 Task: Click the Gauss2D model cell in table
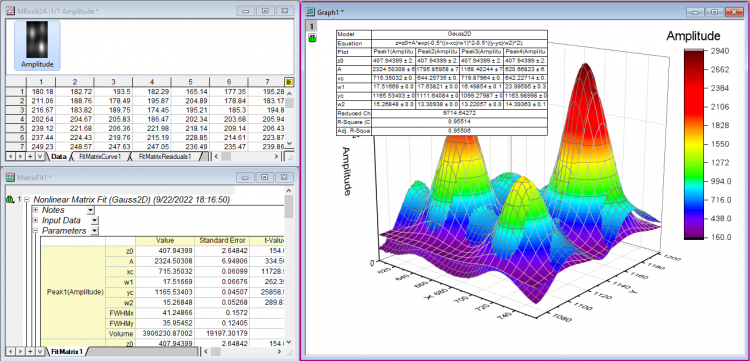click(x=459, y=35)
